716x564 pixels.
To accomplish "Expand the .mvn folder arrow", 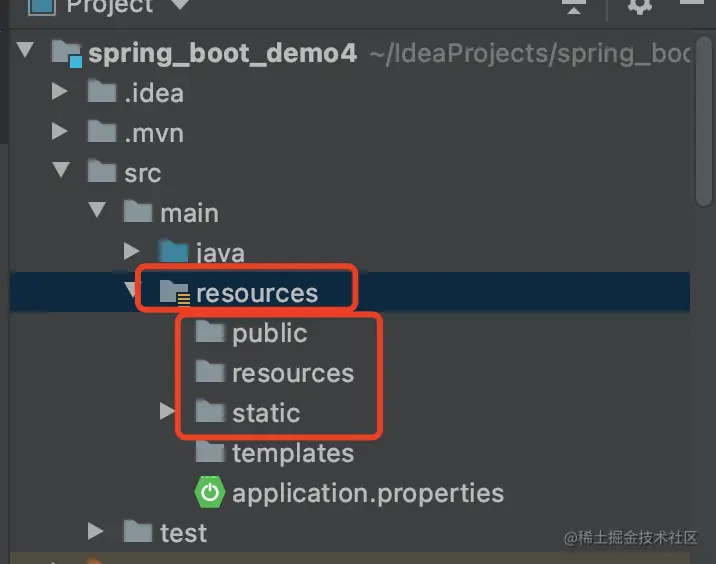I will tap(59, 131).
